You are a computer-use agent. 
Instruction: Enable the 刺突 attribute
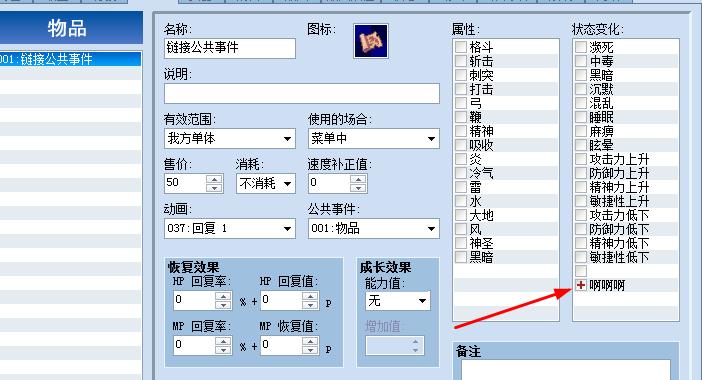click(461, 75)
